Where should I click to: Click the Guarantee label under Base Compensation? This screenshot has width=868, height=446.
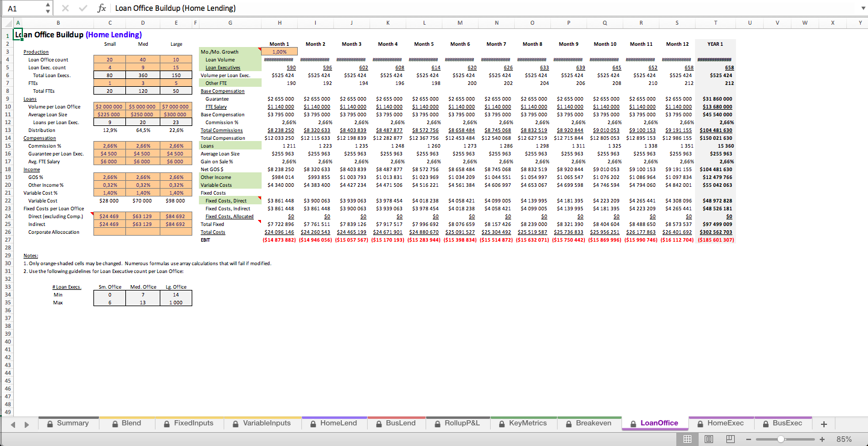(x=217, y=99)
